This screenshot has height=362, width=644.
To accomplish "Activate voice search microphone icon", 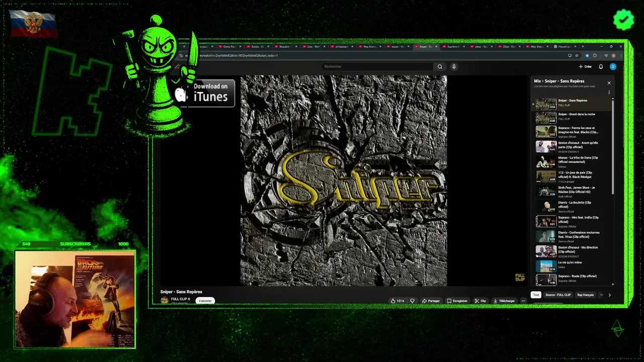I will pos(454,66).
